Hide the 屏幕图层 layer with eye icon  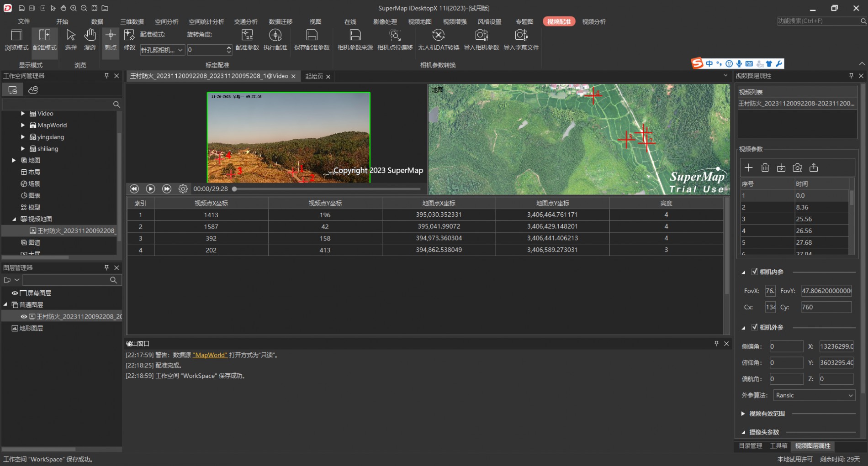[x=15, y=293]
